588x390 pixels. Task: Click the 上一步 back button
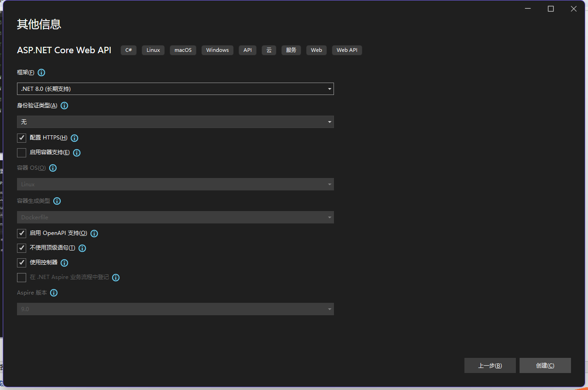pyautogui.click(x=490, y=366)
